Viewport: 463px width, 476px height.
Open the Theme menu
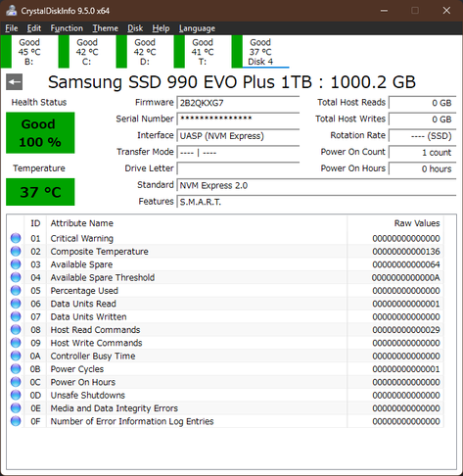pos(105,28)
